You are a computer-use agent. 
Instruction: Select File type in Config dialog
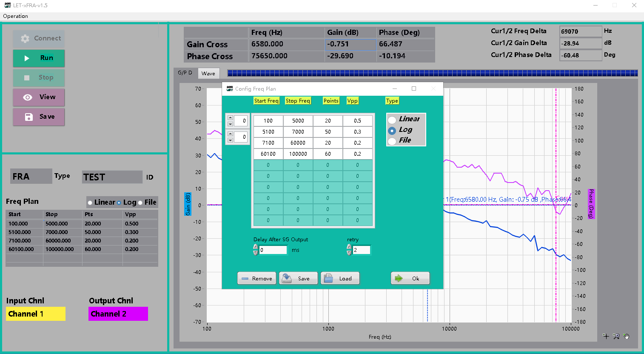(392, 141)
